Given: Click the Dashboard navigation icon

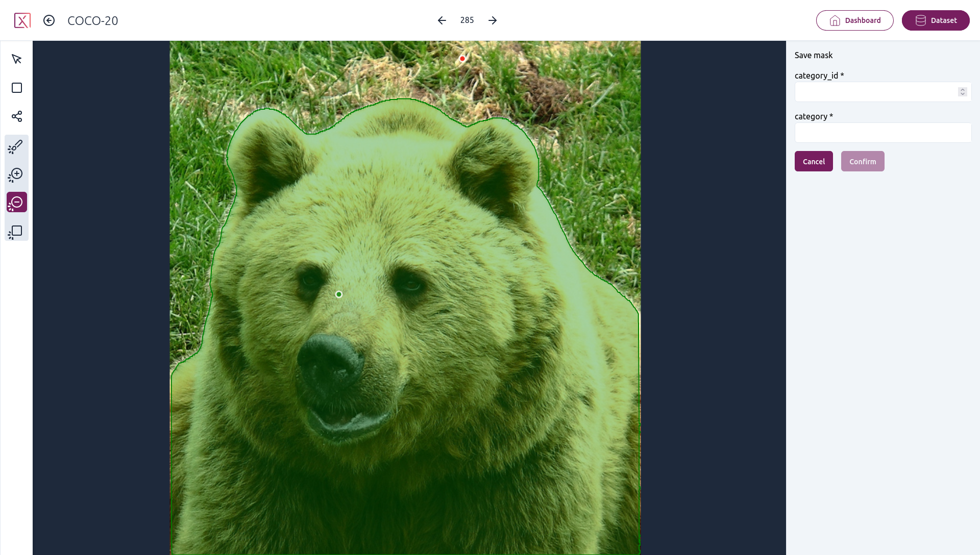Looking at the screenshot, I should [x=835, y=20].
